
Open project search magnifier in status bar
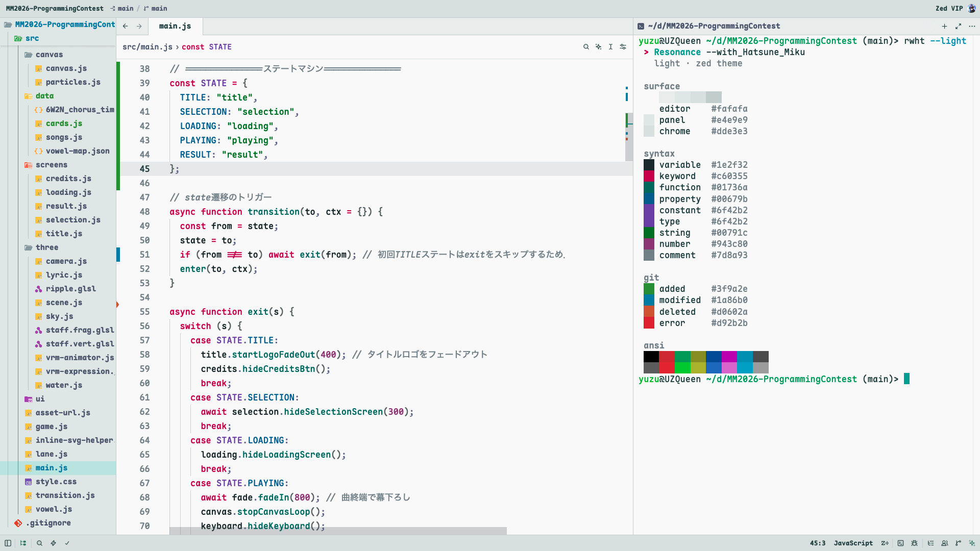tap(39, 543)
